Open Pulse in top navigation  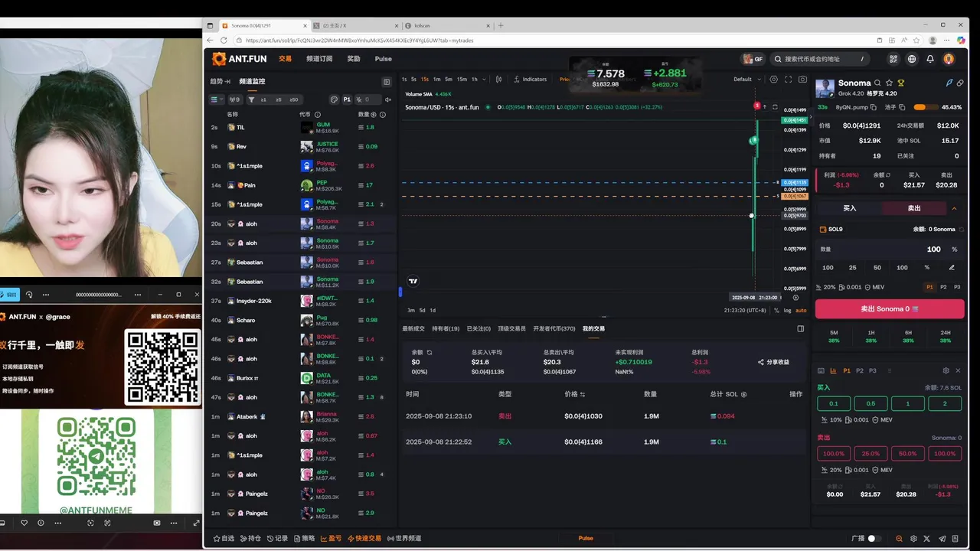(384, 59)
